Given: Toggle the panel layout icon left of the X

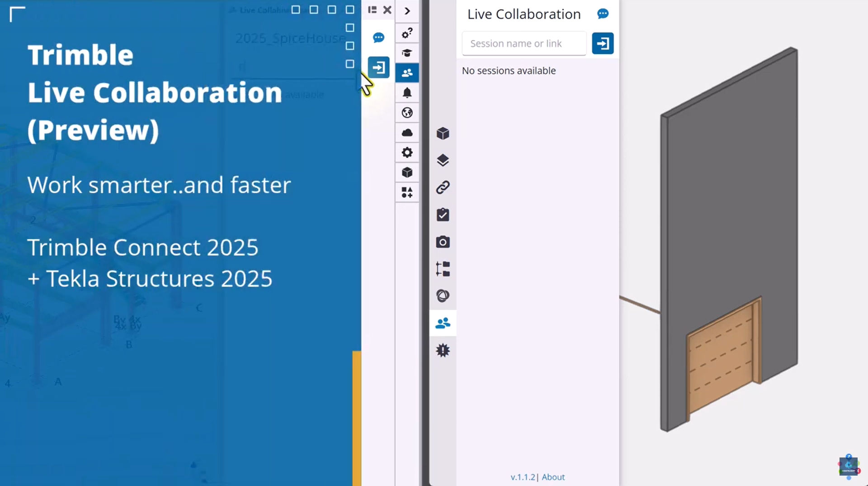Looking at the screenshot, I should pos(372,10).
